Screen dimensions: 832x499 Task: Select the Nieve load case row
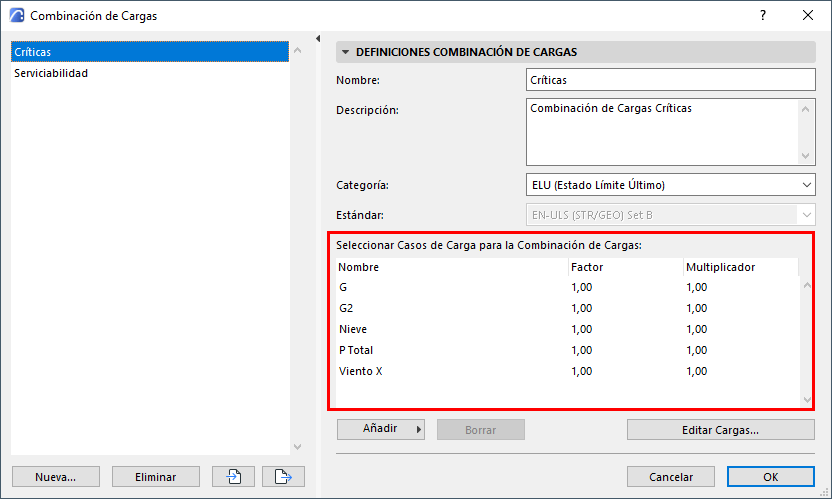tap(567, 329)
